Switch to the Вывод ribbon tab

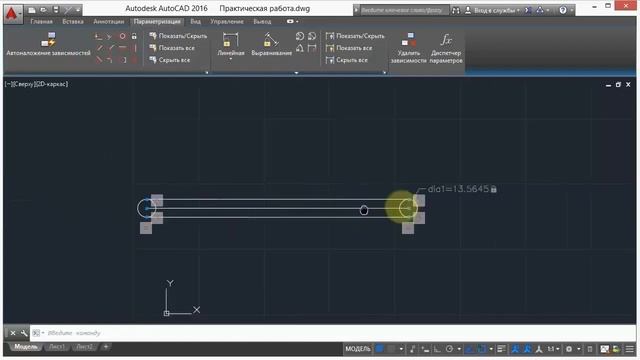[262, 21]
